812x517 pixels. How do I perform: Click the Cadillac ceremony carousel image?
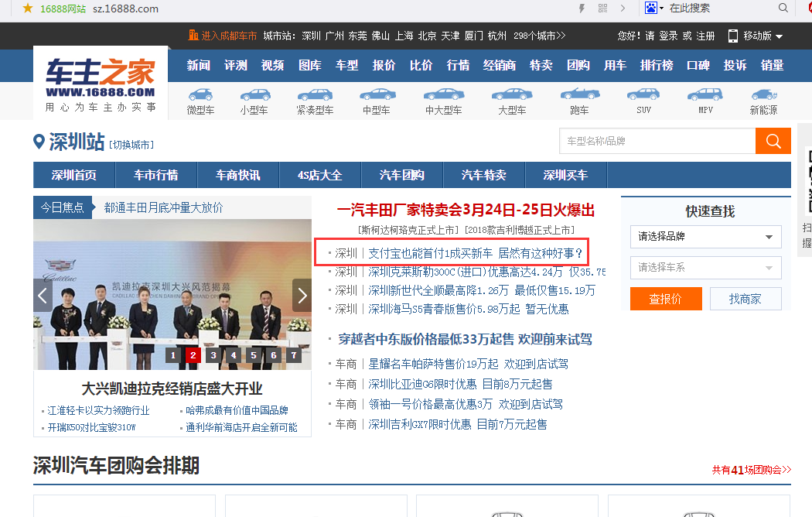click(172, 294)
